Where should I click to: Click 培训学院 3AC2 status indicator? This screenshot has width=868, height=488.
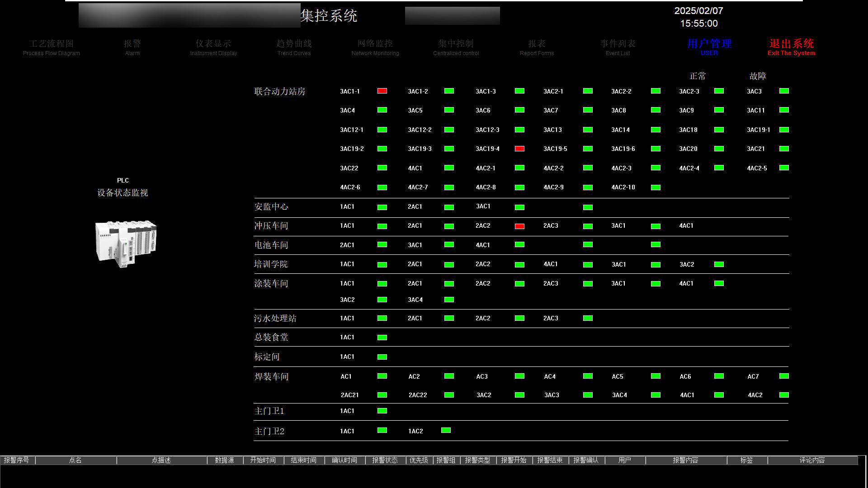pos(719,264)
